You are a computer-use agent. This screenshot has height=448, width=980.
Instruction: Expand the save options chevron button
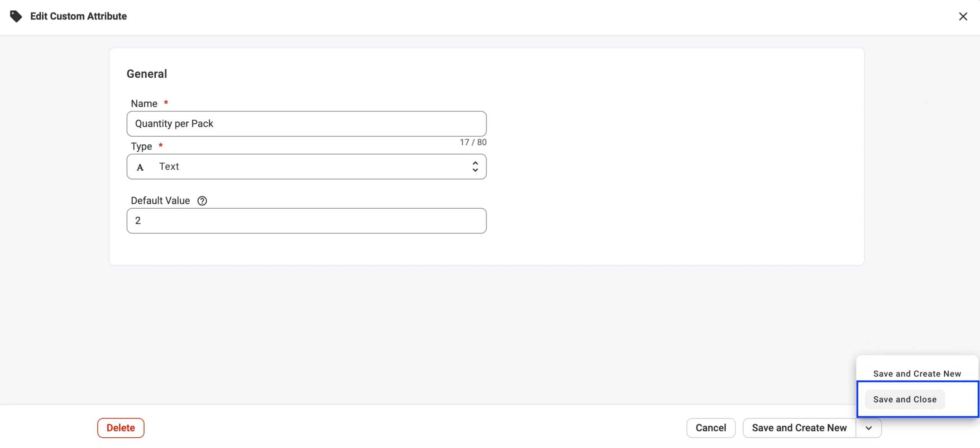(x=869, y=428)
